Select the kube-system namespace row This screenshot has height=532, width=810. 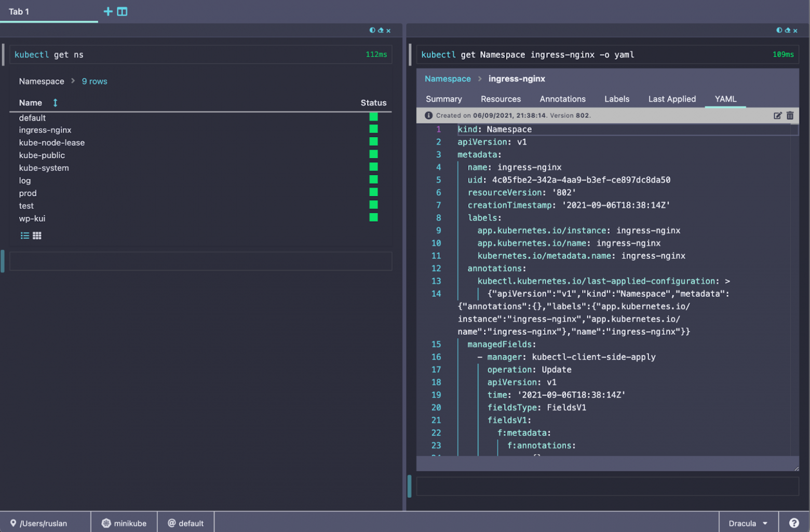44,168
